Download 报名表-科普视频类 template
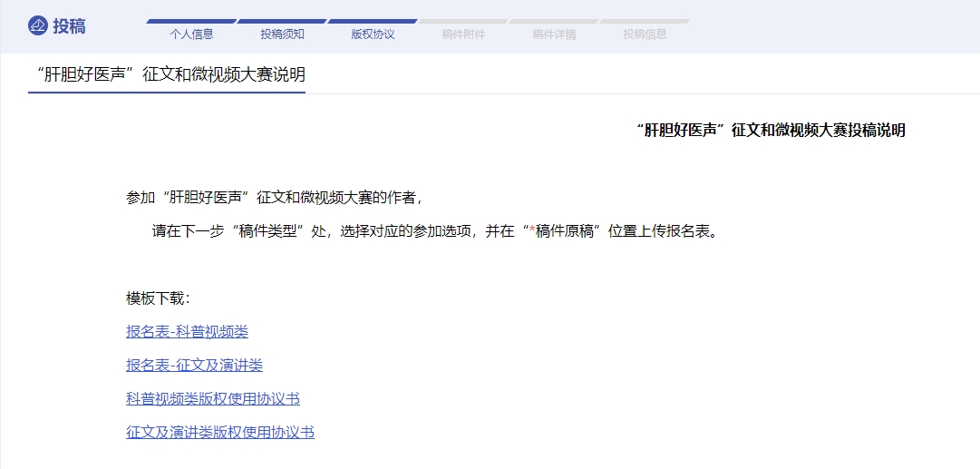 point(187,331)
